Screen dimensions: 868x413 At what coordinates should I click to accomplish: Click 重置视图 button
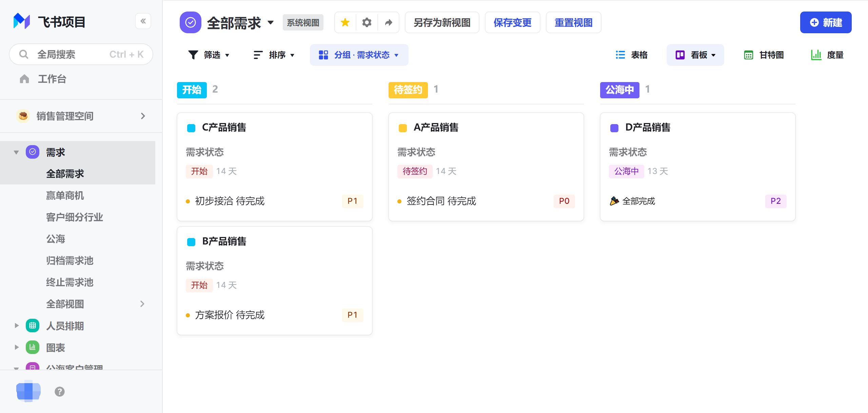pyautogui.click(x=573, y=22)
